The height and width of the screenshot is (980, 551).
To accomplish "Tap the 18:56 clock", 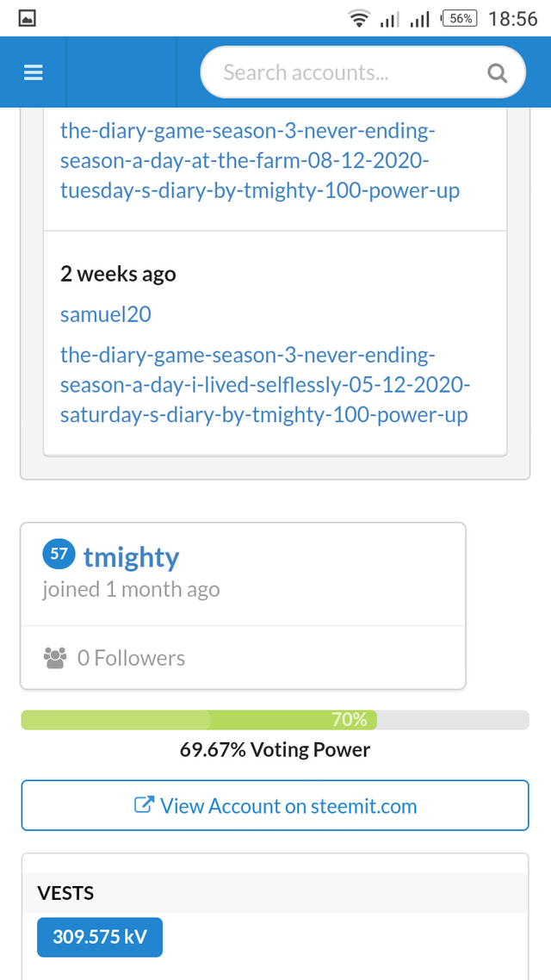I will pyautogui.click(x=512, y=18).
